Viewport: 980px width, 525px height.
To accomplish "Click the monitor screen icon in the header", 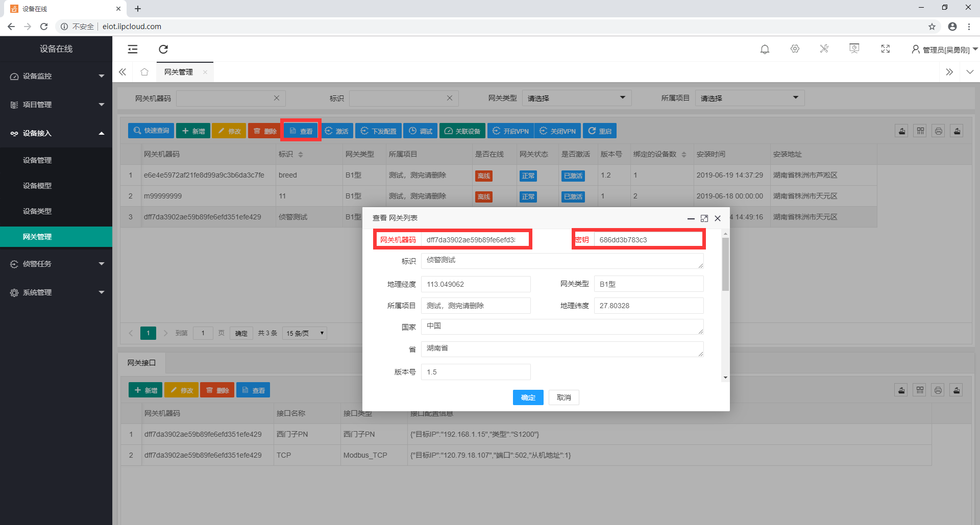I will pos(854,48).
